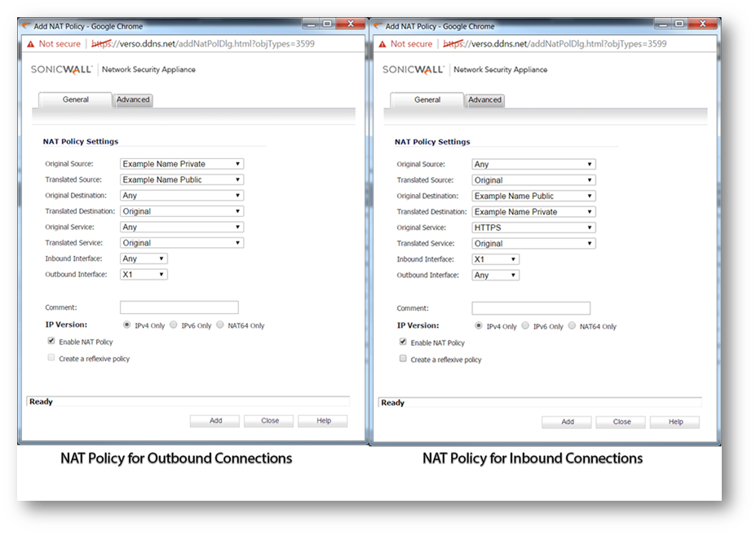Viewport: 756px width, 535px height.
Task: Switch to General tab in inbound window
Action: (x=427, y=99)
